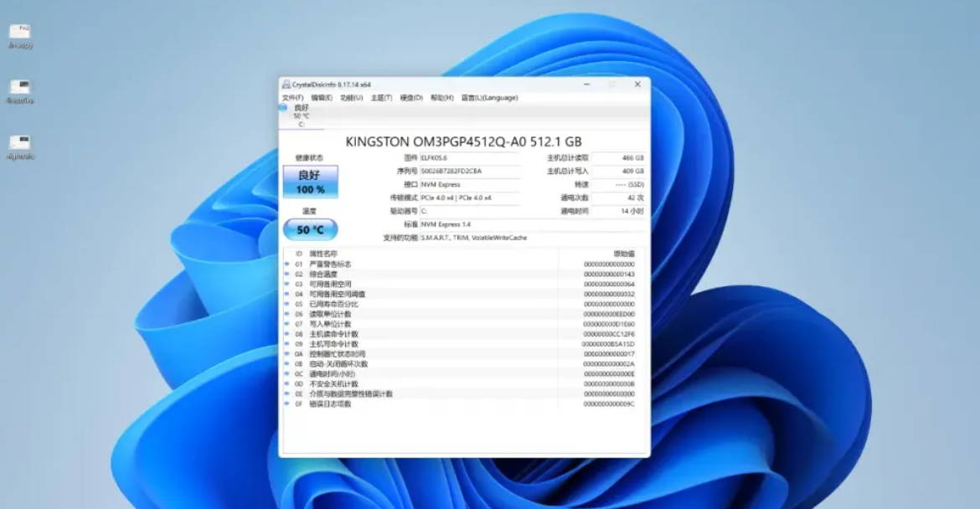Image resolution: width=980 pixels, height=509 pixels.
Task: Click raw value ending 02A in 启动-关闭循环次数 row
Action: (610, 364)
